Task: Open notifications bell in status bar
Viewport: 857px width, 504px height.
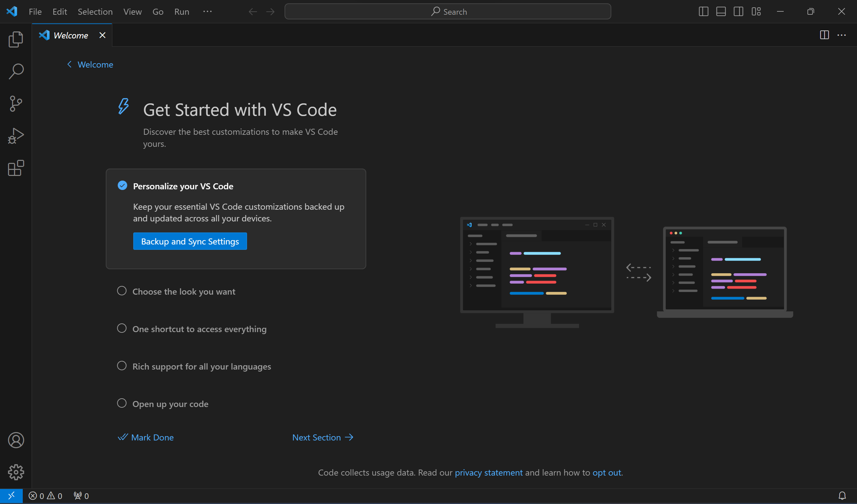Action: (842, 496)
